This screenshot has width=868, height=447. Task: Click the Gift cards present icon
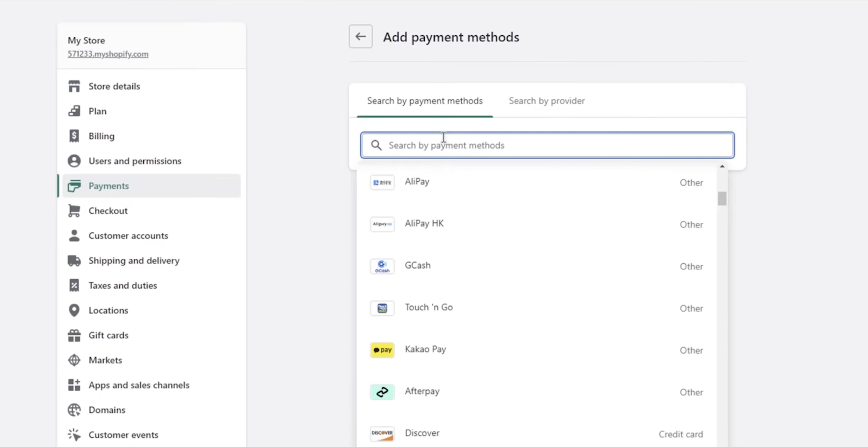tap(74, 335)
